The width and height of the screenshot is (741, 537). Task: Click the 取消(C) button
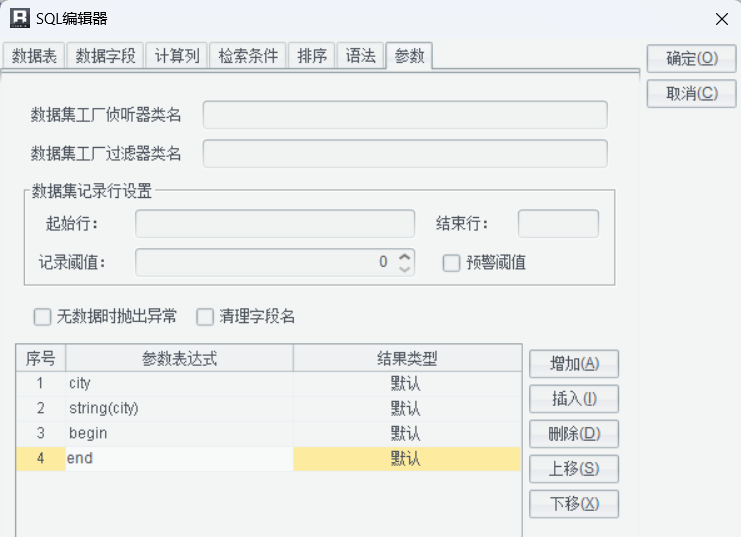point(692,93)
